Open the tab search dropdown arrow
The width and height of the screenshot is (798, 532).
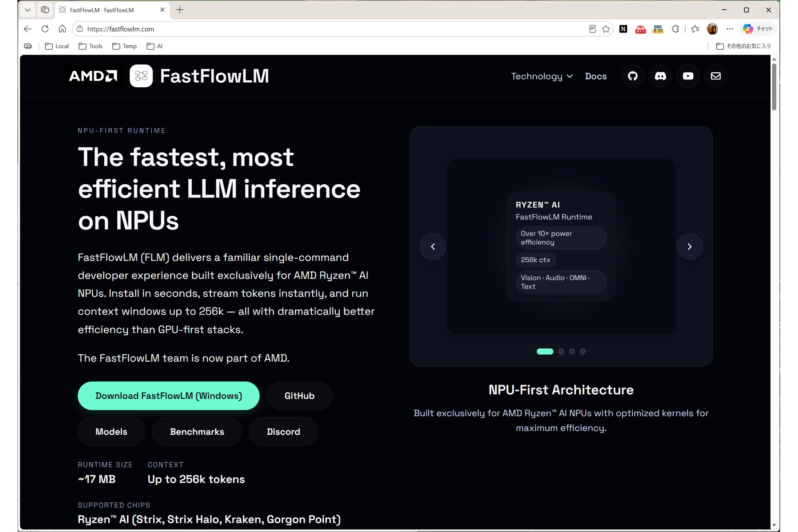tap(28, 10)
